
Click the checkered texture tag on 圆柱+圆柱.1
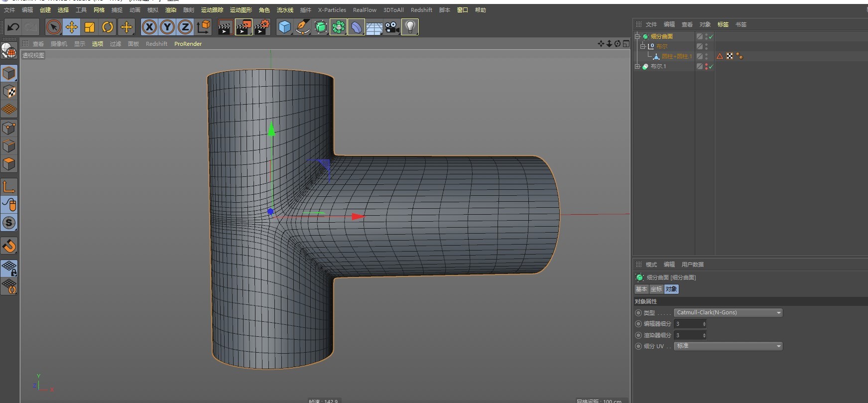pos(730,56)
